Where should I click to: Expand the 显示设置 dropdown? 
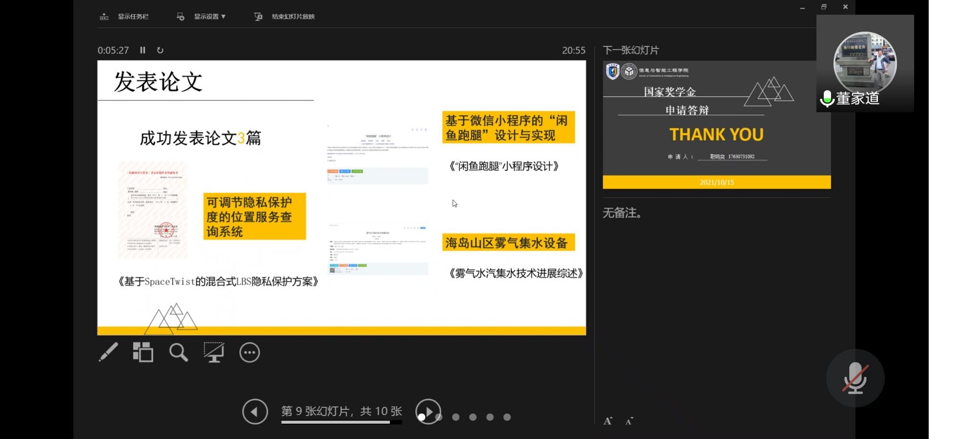tap(209, 16)
